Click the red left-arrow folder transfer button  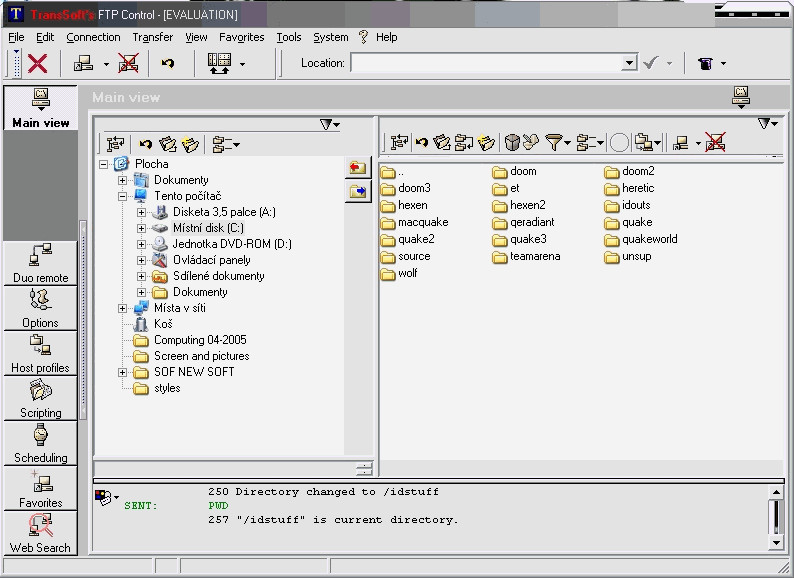point(358,167)
